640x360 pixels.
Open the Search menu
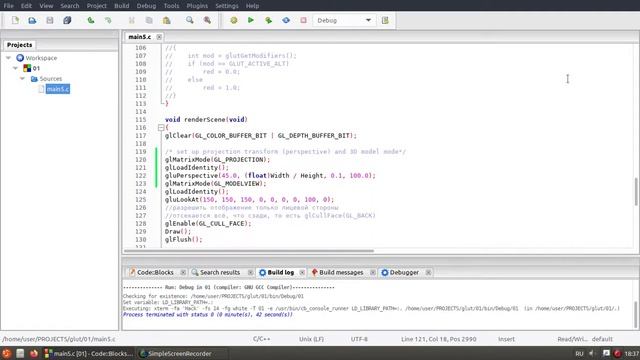(70, 6)
